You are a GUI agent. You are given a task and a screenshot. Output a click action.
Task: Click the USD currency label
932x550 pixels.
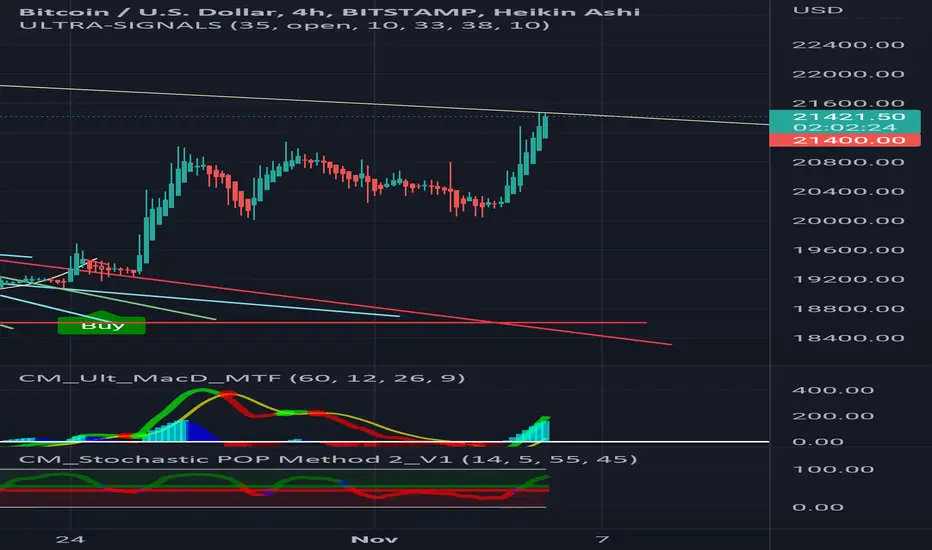(818, 10)
